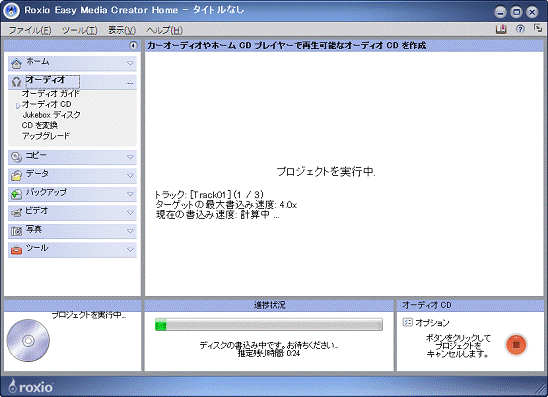Expand the データ section chevron

pos(130,175)
